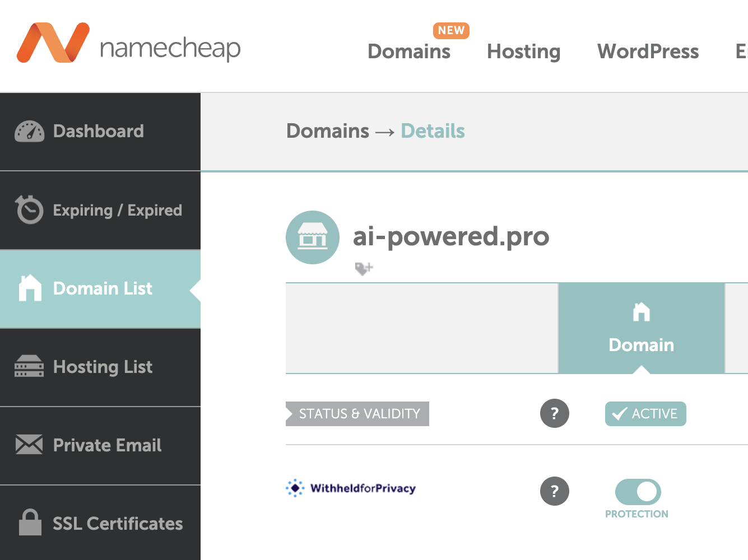Click the Dashboard gauge icon
The height and width of the screenshot is (560, 748).
(x=29, y=132)
